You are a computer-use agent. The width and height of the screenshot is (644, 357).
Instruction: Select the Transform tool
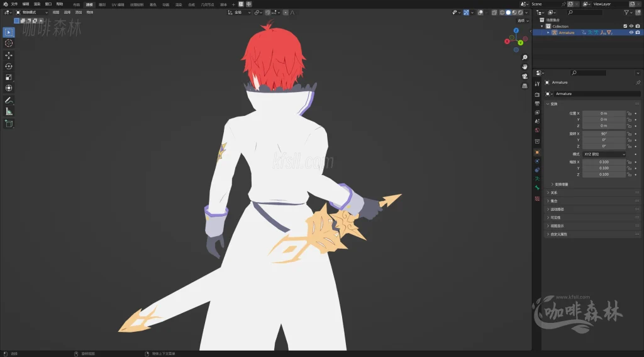pos(9,88)
